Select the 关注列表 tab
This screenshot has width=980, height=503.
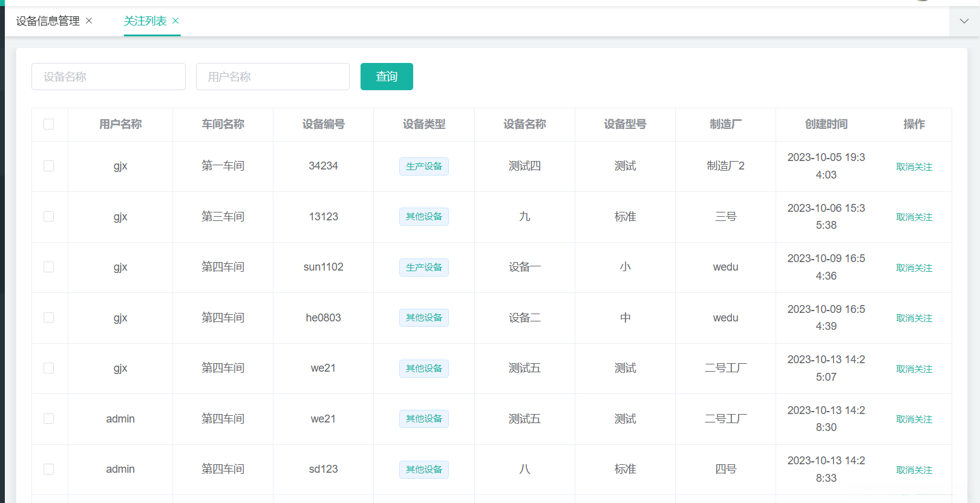tap(145, 21)
